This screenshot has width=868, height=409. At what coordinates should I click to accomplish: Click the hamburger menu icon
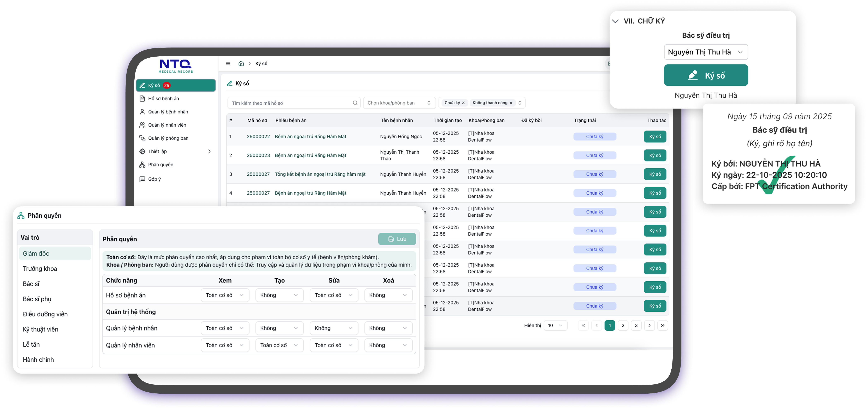click(228, 64)
